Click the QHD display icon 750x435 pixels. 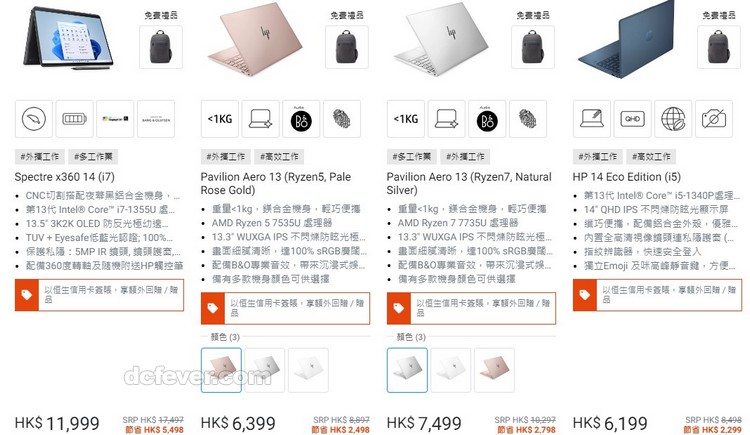tap(633, 119)
